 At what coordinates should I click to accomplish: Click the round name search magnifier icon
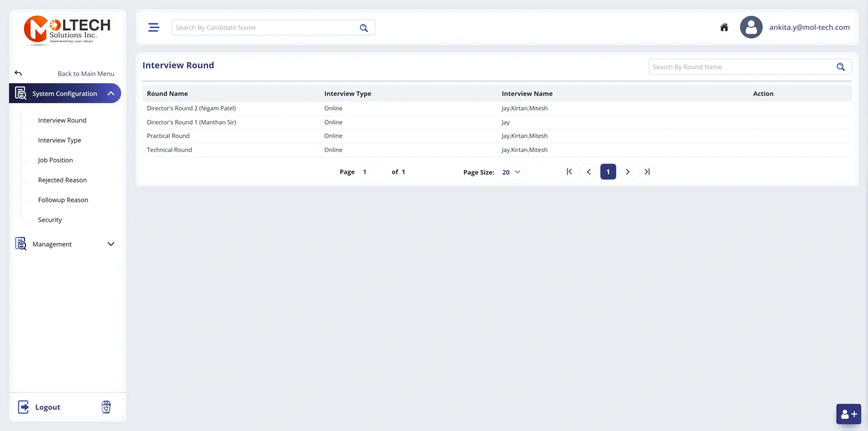coord(841,66)
